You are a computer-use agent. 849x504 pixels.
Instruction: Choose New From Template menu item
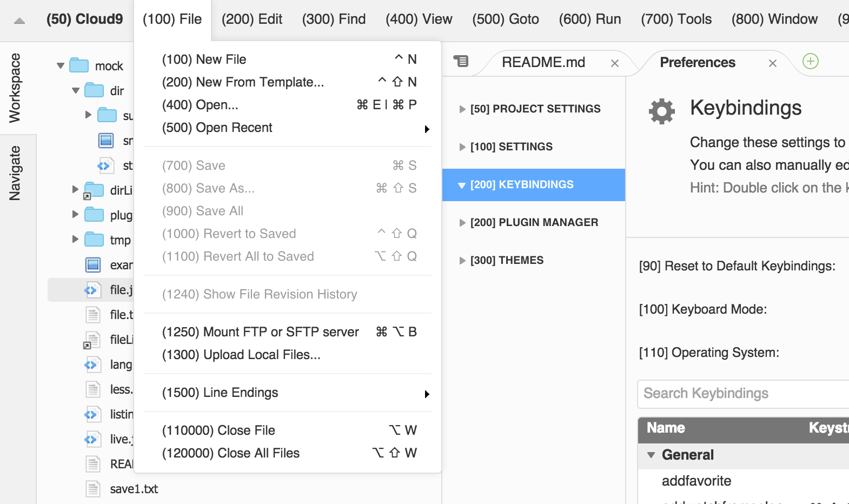(243, 82)
